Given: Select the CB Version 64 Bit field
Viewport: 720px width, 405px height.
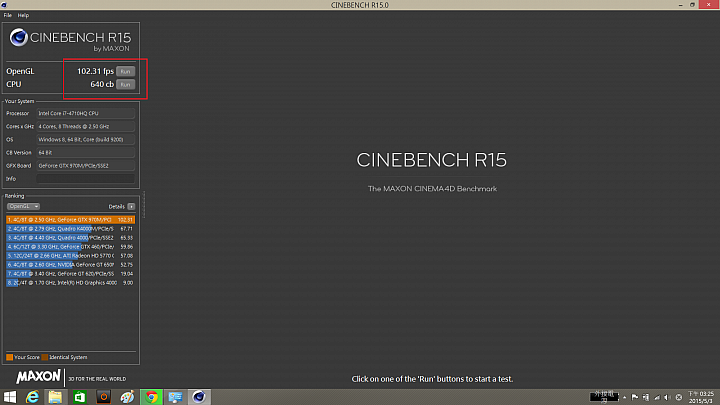Looking at the screenshot, I should [85, 152].
